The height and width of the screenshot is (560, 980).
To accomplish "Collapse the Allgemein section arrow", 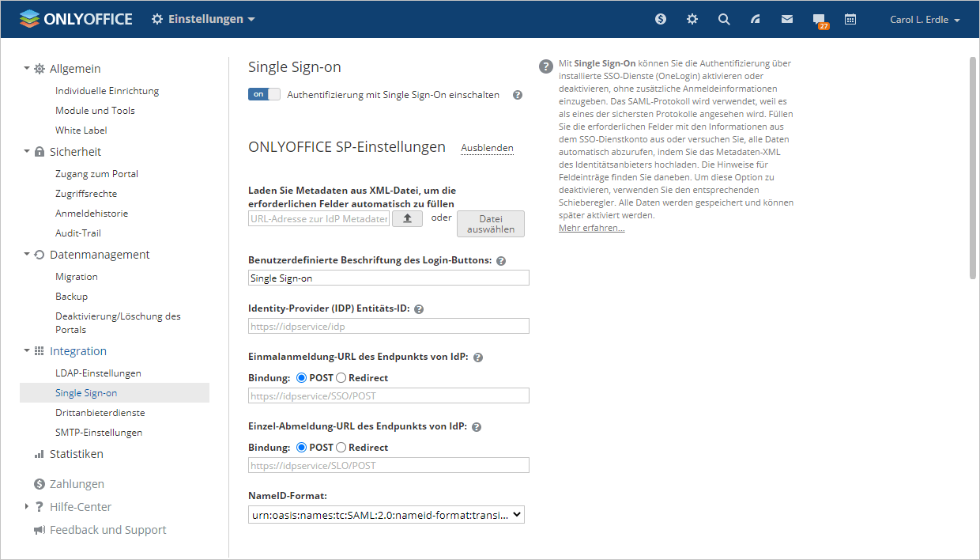I will click(26, 69).
